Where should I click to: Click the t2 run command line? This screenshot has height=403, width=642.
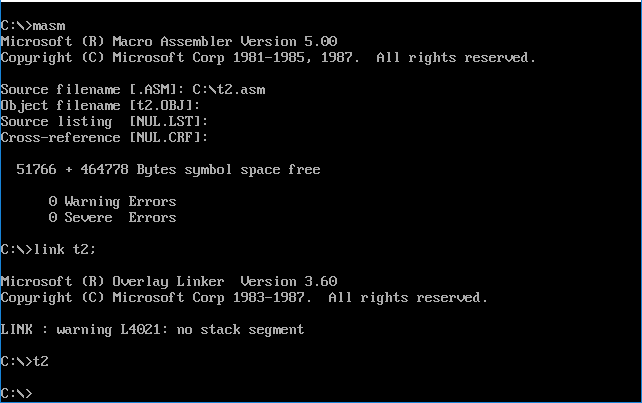[x=40, y=361]
